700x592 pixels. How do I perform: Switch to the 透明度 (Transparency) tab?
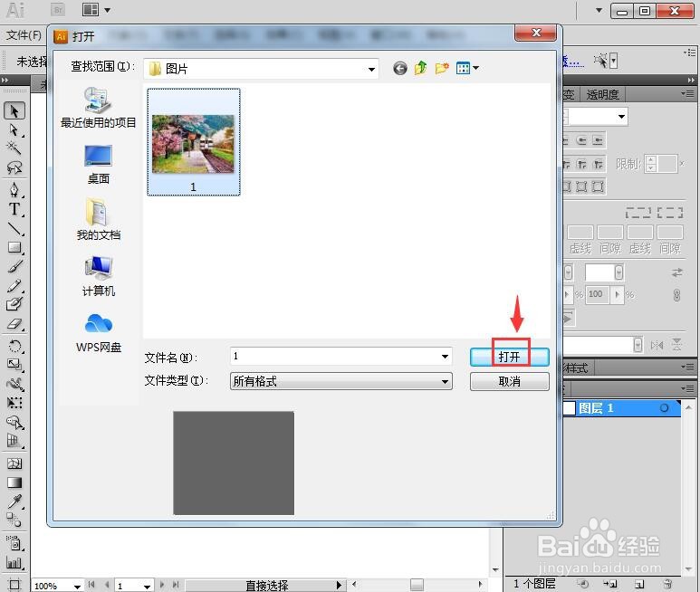602,94
